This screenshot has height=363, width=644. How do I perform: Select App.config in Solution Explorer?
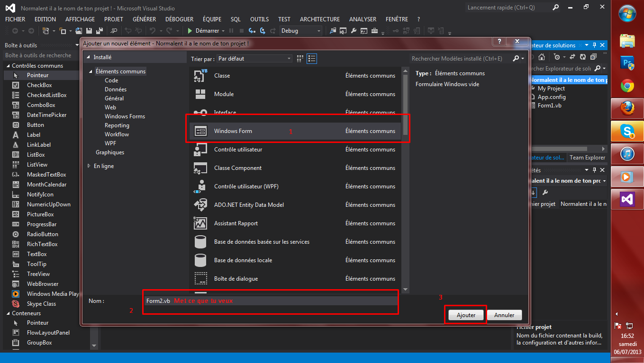(x=552, y=97)
